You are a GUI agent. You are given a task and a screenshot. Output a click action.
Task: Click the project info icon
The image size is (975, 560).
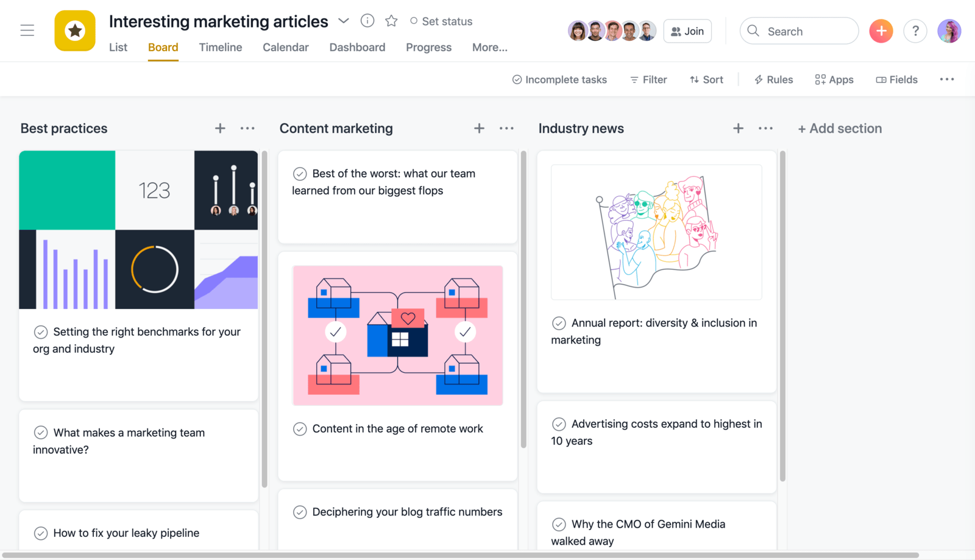point(367,21)
